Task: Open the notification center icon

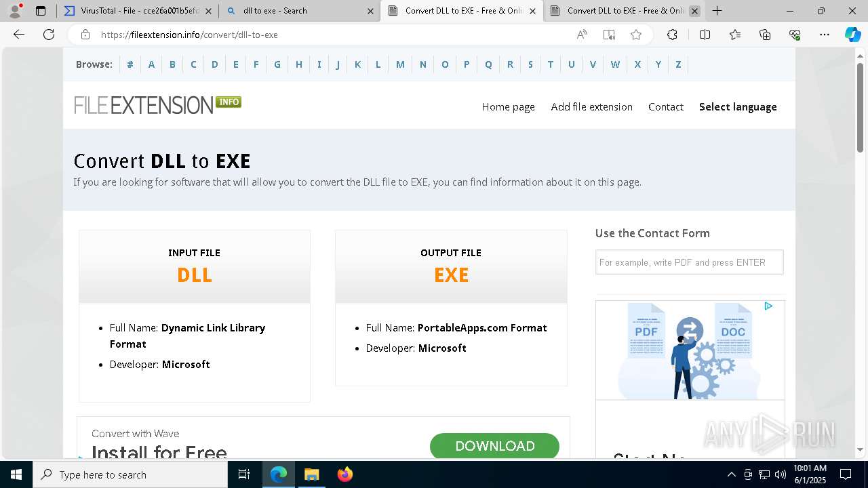Action: (x=846, y=474)
